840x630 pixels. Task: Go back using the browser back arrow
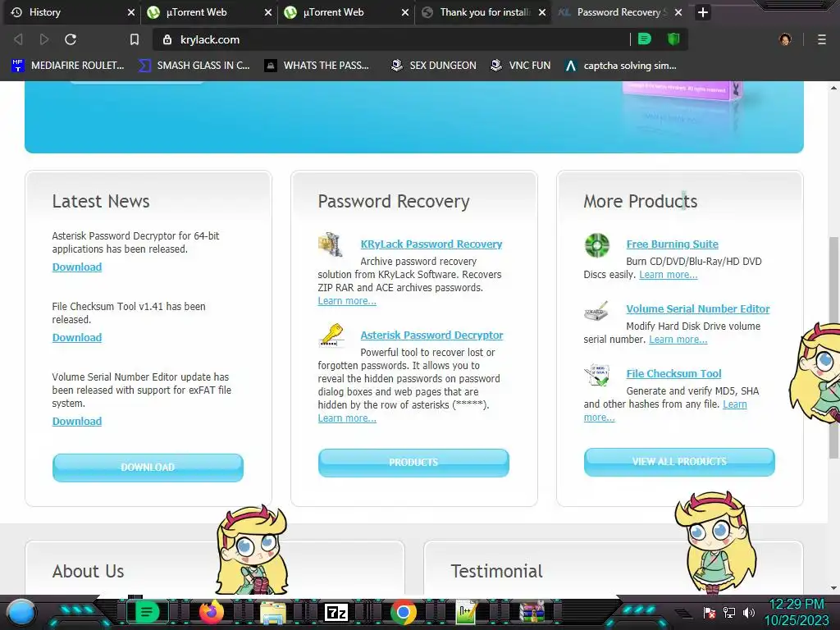18,39
